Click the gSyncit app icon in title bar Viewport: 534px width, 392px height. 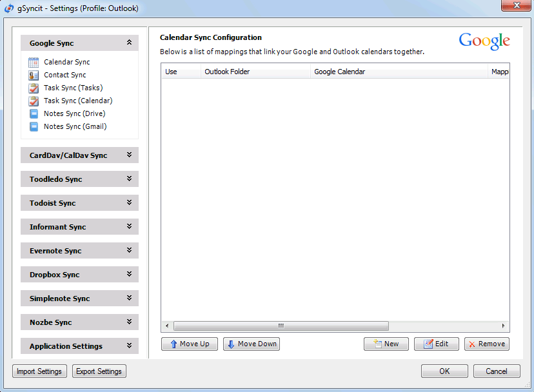tap(9, 8)
